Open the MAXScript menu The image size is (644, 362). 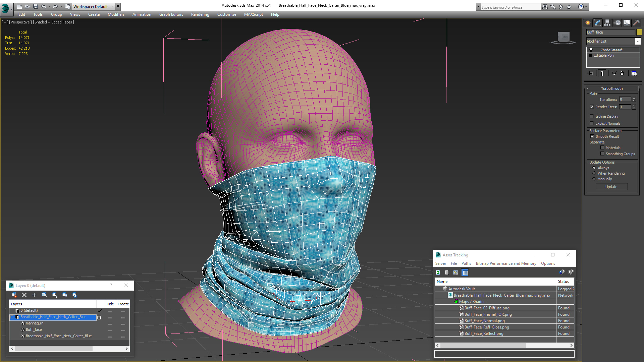click(254, 14)
